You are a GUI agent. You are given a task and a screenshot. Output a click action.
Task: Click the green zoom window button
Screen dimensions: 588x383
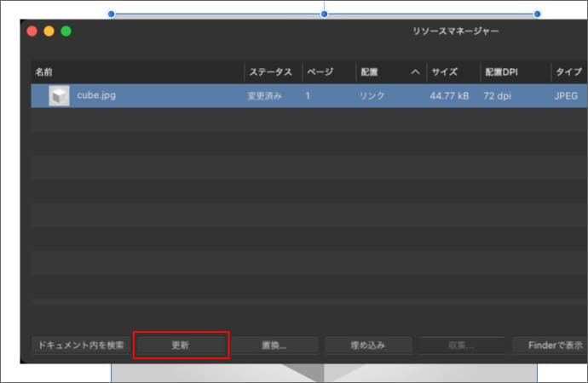pos(66,31)
